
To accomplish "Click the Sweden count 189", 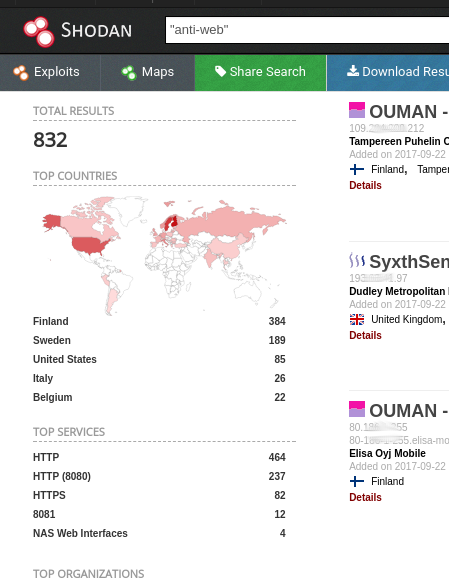I will tap(277, 340).
